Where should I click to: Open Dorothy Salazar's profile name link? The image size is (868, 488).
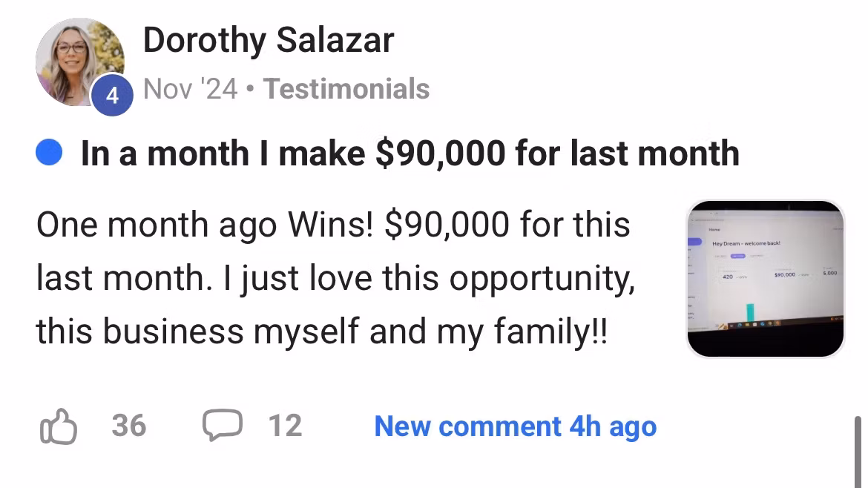(x=268, y=39)
